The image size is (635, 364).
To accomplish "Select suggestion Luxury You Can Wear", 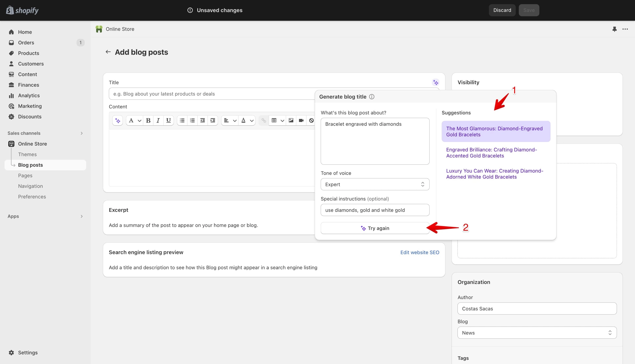I will tap(496, 174).
